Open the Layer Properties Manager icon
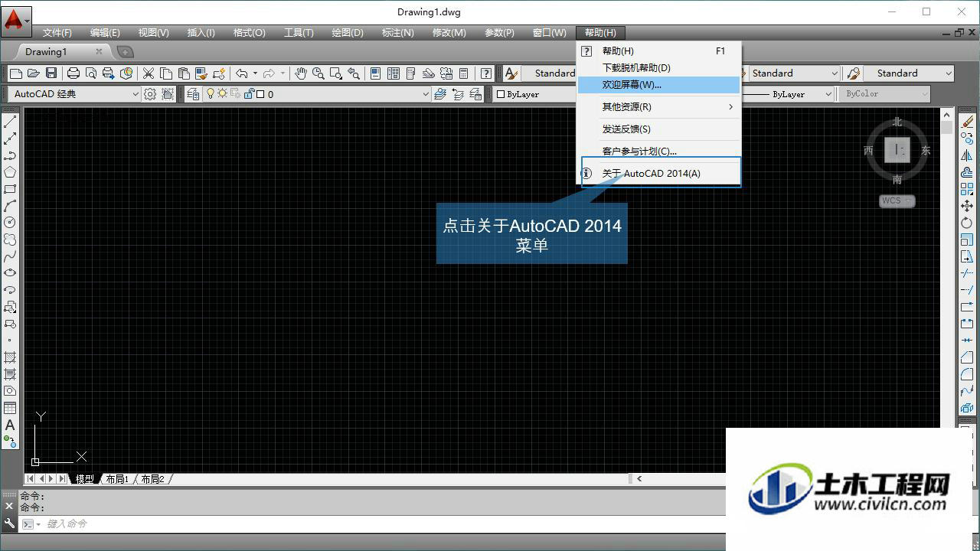Viewport: 980px width, 551px height. click(192, 94)
